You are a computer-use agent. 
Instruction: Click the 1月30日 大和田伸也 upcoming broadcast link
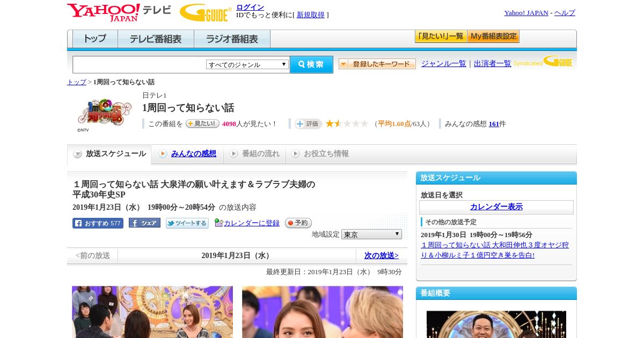pyautogui.click(x=495, y=250)
